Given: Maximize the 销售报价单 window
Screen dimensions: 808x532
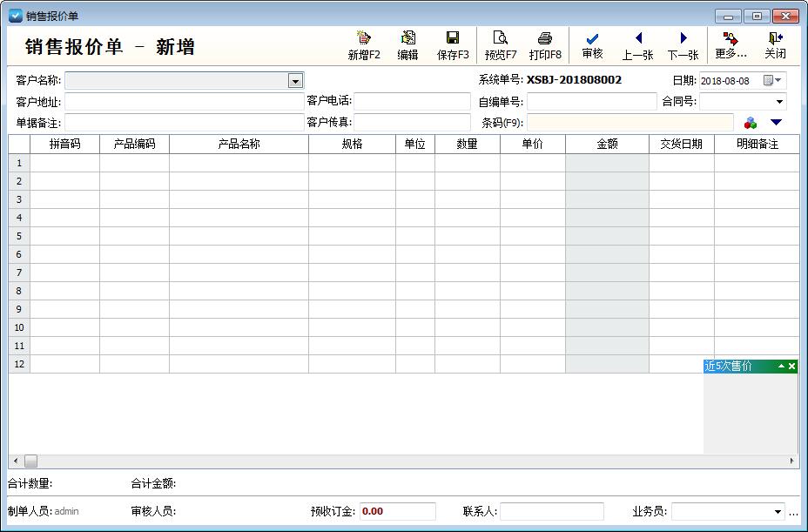Looking at the screenshot, I should (757, 16).
